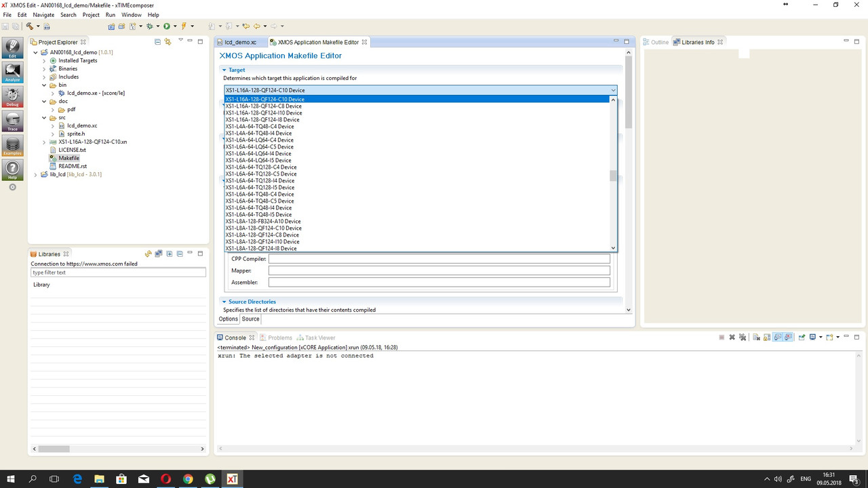Click Collapse All icon in Libraries view
Image resolution: width=868 pixels, height=488 pixels.
pyautogui.click(x=180, y=254)
